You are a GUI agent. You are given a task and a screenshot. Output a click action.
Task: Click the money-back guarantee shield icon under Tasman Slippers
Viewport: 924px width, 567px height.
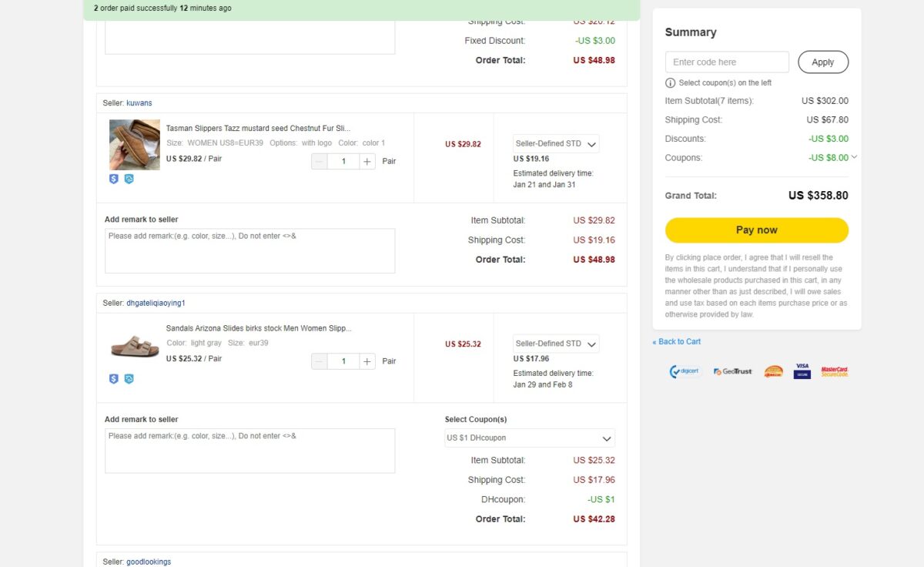coord(114,179)
